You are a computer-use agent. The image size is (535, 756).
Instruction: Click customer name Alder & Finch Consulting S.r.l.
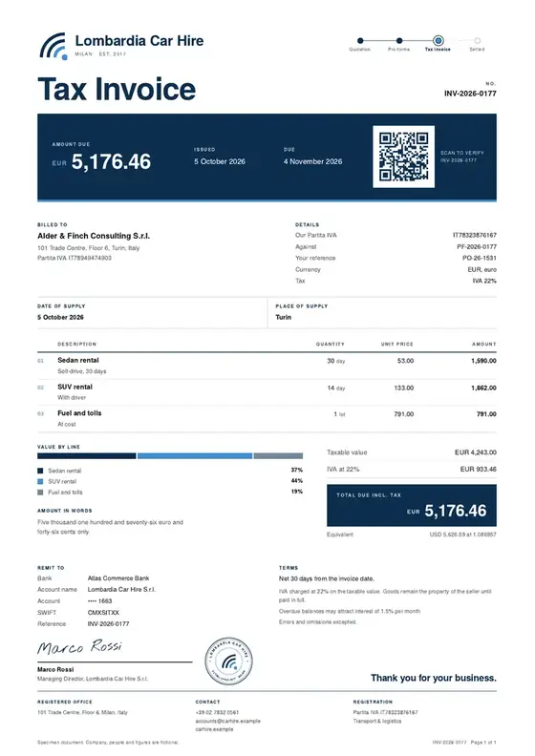coord(94,236)
